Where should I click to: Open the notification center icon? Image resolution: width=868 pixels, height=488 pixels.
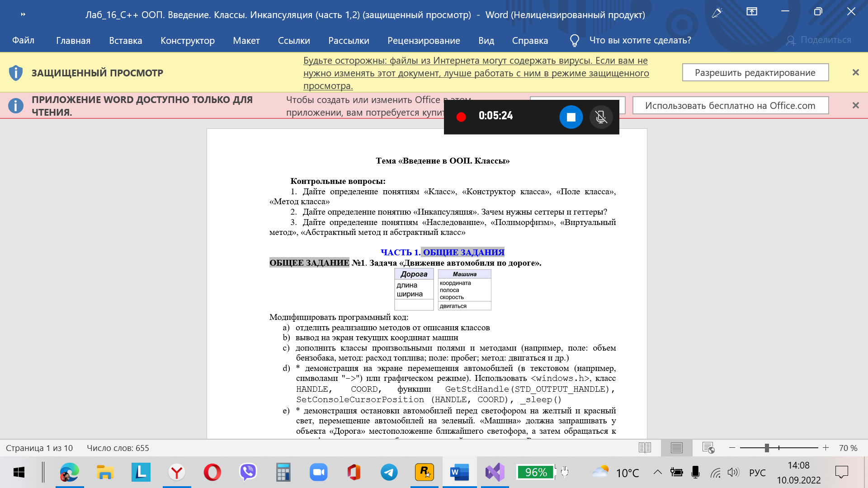842,473
